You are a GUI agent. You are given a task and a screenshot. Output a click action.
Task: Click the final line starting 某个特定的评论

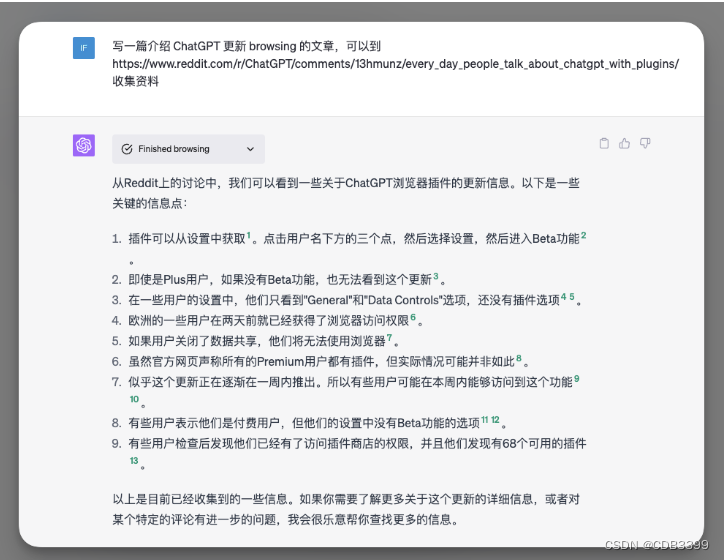coord(285,520)
